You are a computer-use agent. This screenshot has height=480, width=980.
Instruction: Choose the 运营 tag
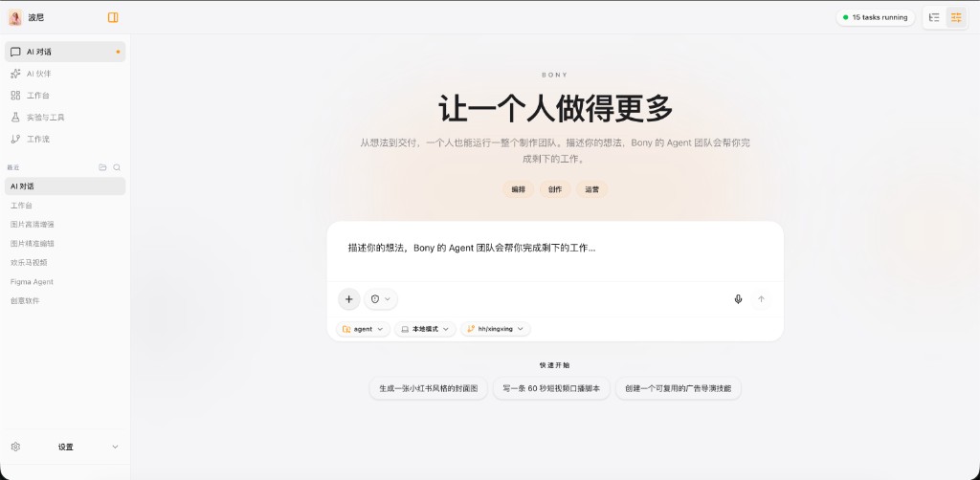coord(591,189)
